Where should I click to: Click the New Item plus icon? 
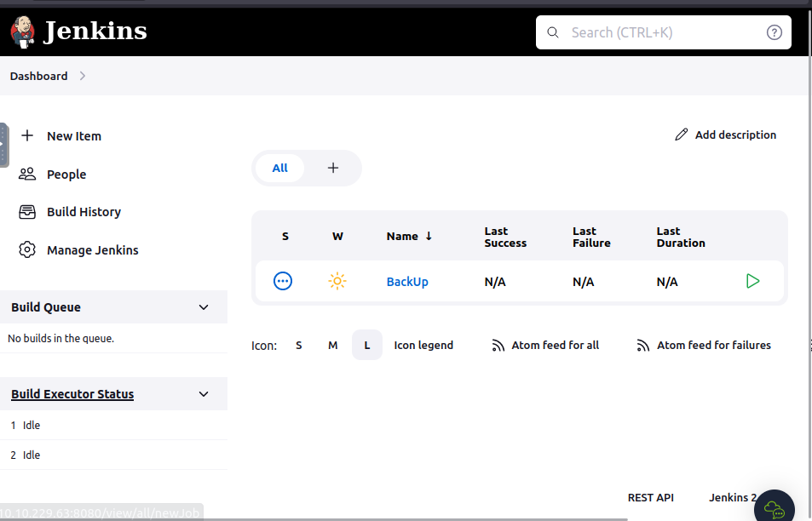coord(27,135)
